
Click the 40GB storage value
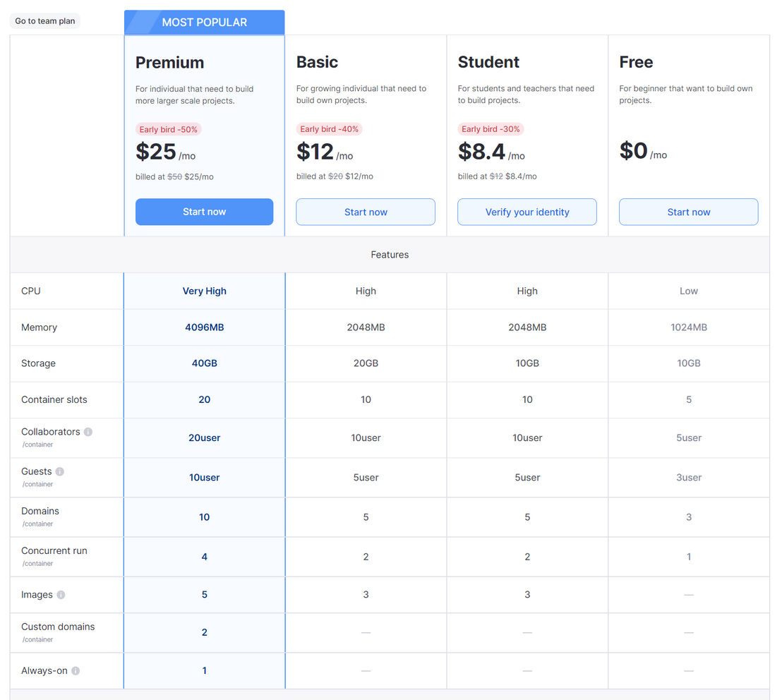(205, 363)
